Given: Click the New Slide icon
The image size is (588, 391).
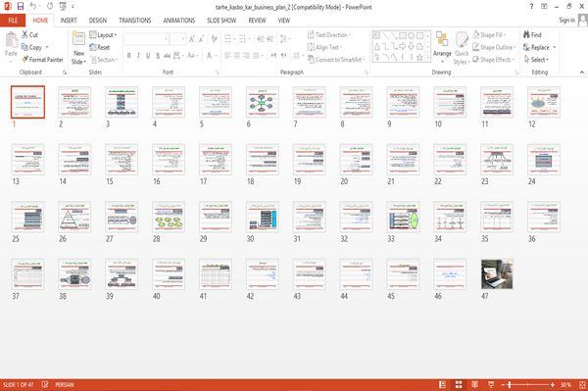Looking at the screenshot, I should [78, 39].
